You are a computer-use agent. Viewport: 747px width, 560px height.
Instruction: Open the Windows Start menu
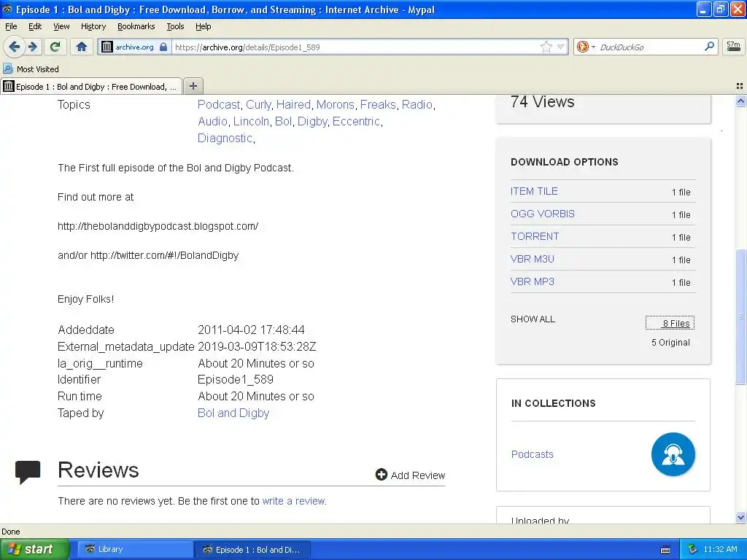click(x=34, y=549)
